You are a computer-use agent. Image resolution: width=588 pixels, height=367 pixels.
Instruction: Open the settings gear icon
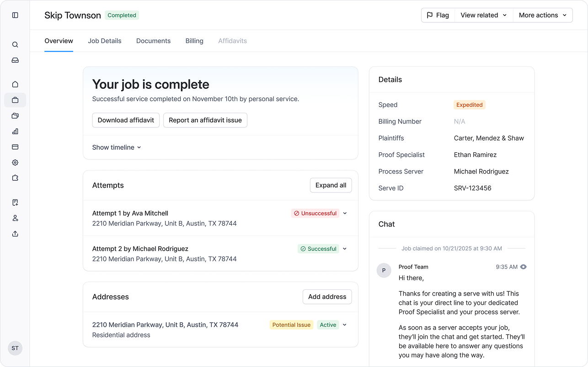tap(15, 162)
